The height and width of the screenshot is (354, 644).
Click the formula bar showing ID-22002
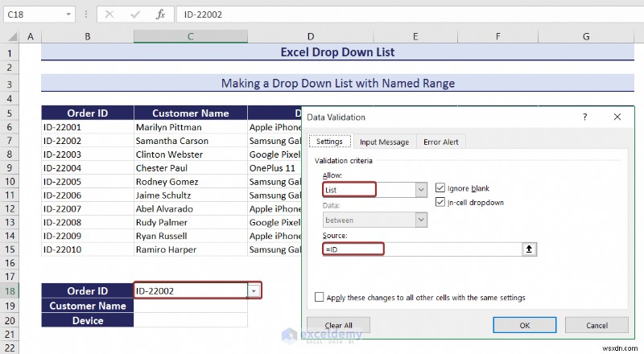tap(409, 14)
